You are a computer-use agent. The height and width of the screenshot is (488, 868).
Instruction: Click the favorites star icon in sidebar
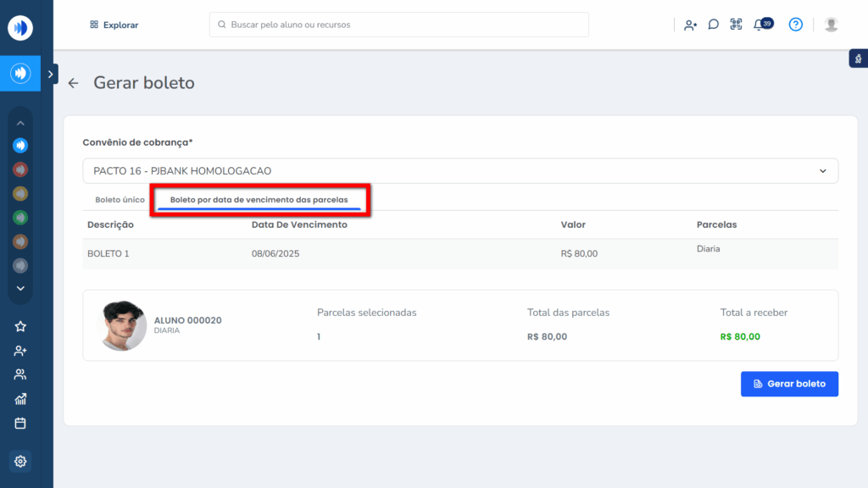click(x=20, y=326)
